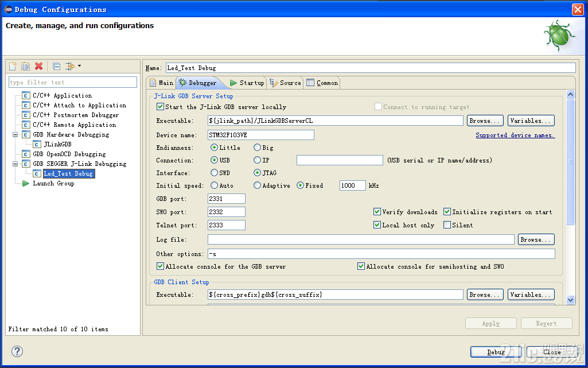588x368 pixels.
Task: Set initial speed to Adaptive
Action: click(257, 185)
